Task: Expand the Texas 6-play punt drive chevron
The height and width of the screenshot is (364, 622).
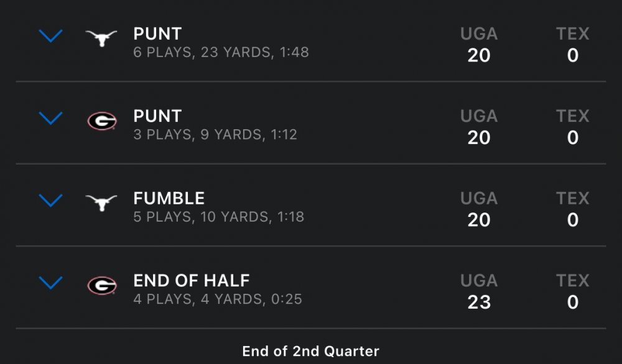Action: 50,36
